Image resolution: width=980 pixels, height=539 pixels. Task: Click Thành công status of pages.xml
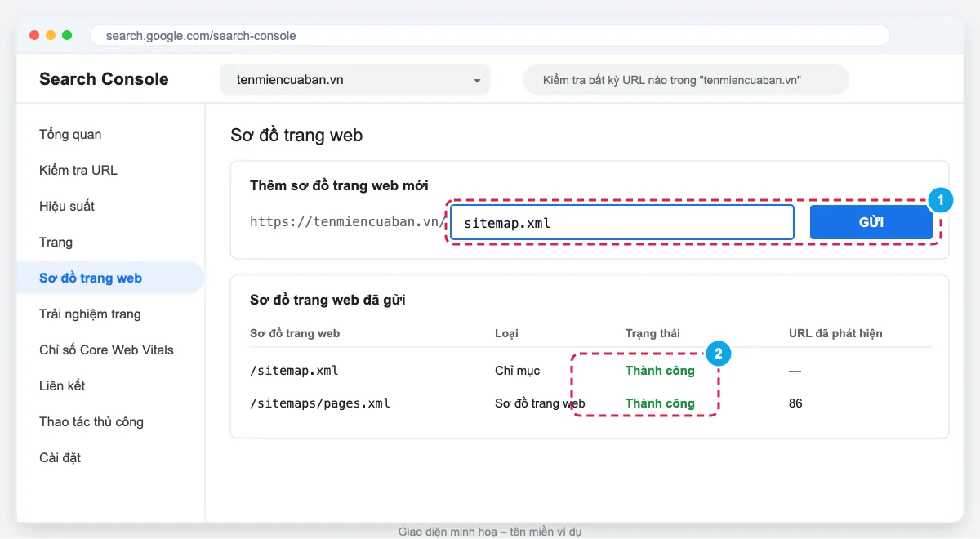click(x=660, y=403)
